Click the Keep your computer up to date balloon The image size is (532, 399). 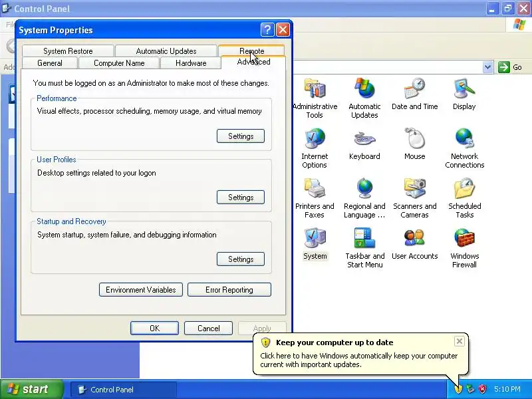(360, 354)
